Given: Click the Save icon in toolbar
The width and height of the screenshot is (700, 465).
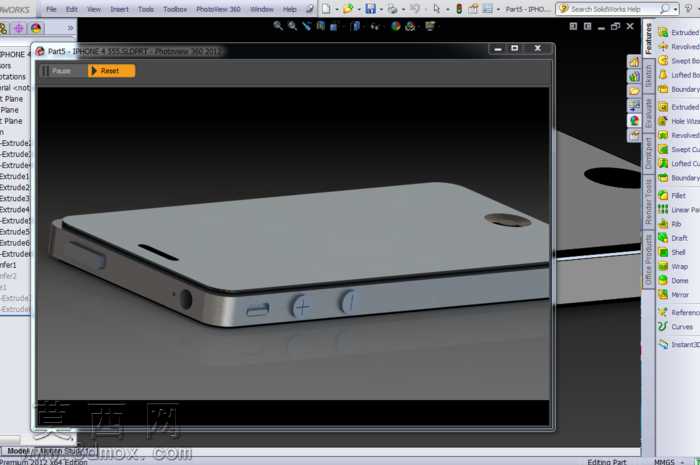Looking at the screenshot, I should coord(371,8).
